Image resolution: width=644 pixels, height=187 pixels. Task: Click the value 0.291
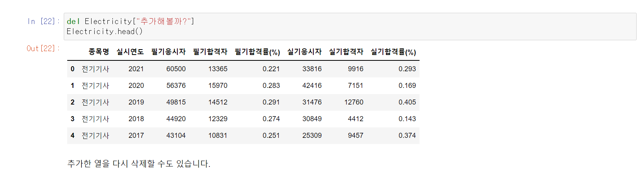(271, 102)
